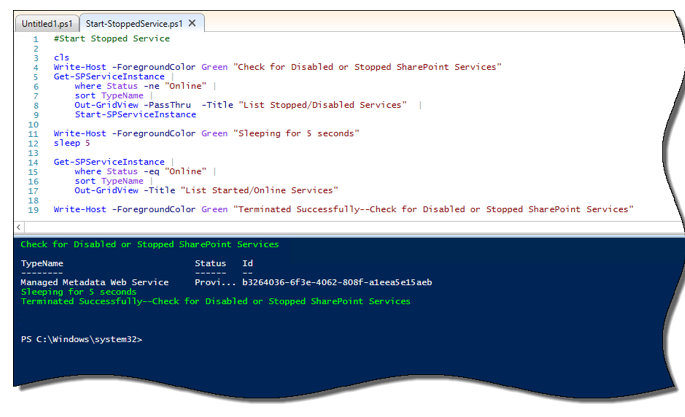Image resolution: width=685 pixels, height=417 pixels.
Task: Select the Start-StoppedService.ps1 tab
Action: pos(134,24)
